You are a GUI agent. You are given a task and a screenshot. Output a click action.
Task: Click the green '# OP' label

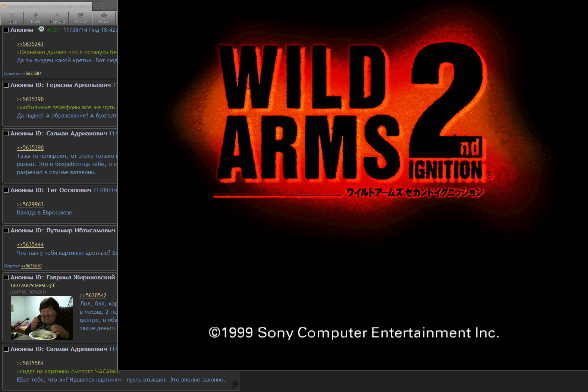tap(53, 30)
